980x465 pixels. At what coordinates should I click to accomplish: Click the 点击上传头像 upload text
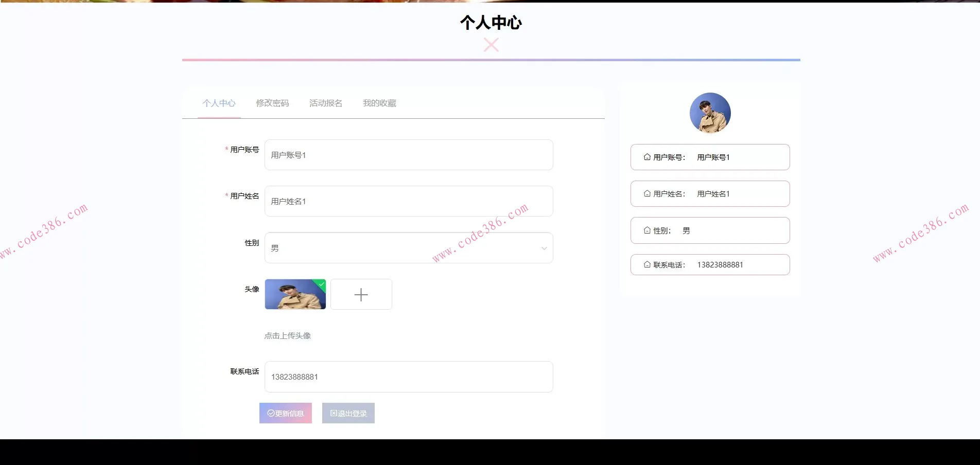[x=288, y=335]
